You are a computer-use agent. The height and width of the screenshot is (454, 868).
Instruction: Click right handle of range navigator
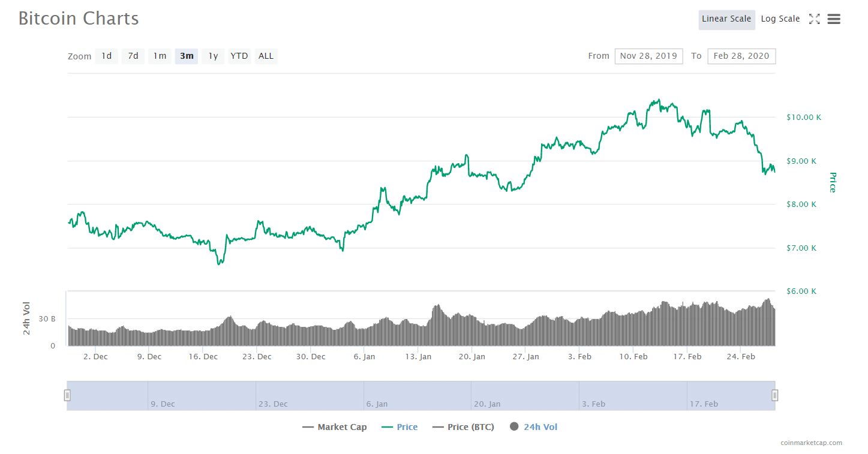tap(775, 395)
